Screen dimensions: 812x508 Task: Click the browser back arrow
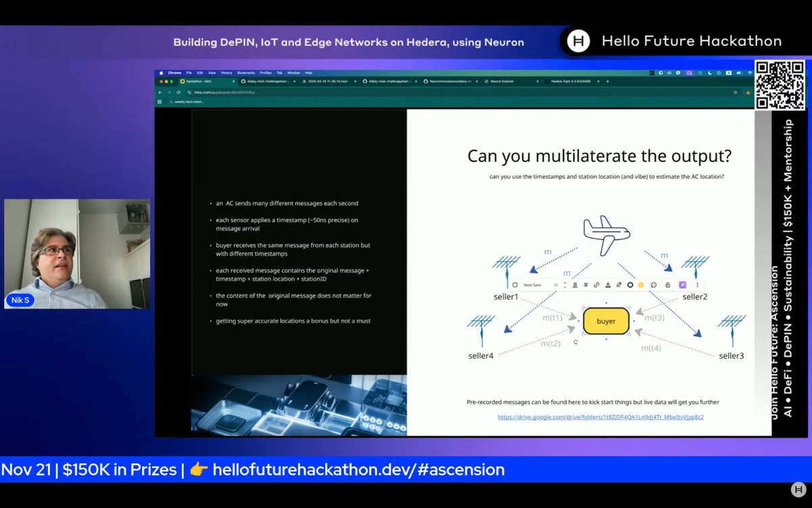click(x=160, y=92)
